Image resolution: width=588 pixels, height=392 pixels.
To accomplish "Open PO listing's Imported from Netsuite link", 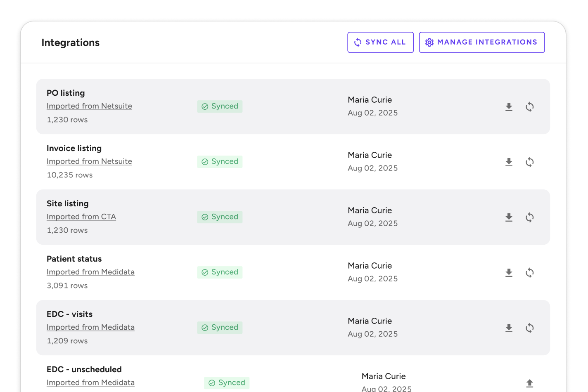I will [x=89, y=106].
